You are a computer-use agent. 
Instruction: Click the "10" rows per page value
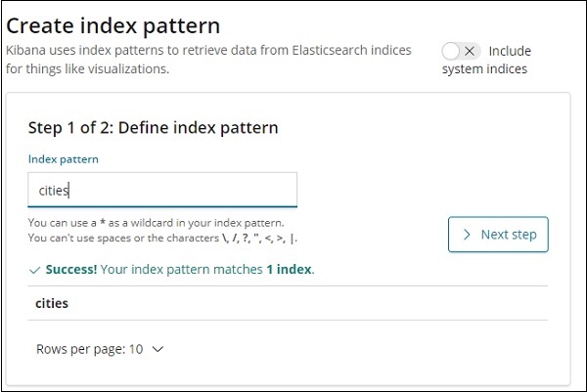pyautogui.click(x=136, y=348)
